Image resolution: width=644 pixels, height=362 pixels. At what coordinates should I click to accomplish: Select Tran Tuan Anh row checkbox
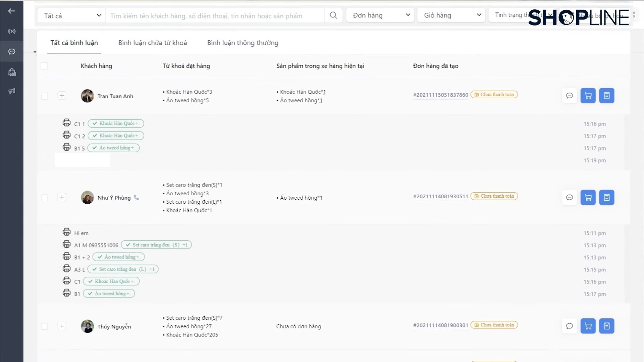44,96
